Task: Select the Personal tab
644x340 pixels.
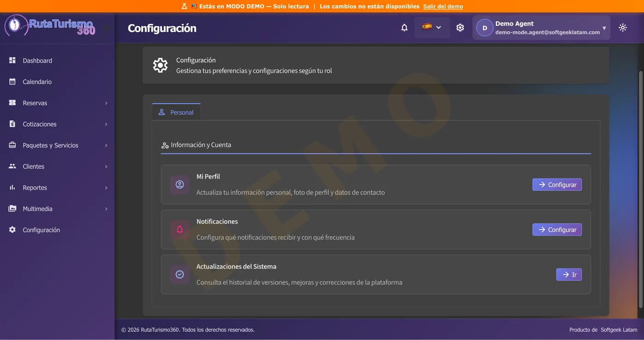Action: click(176, 112)
